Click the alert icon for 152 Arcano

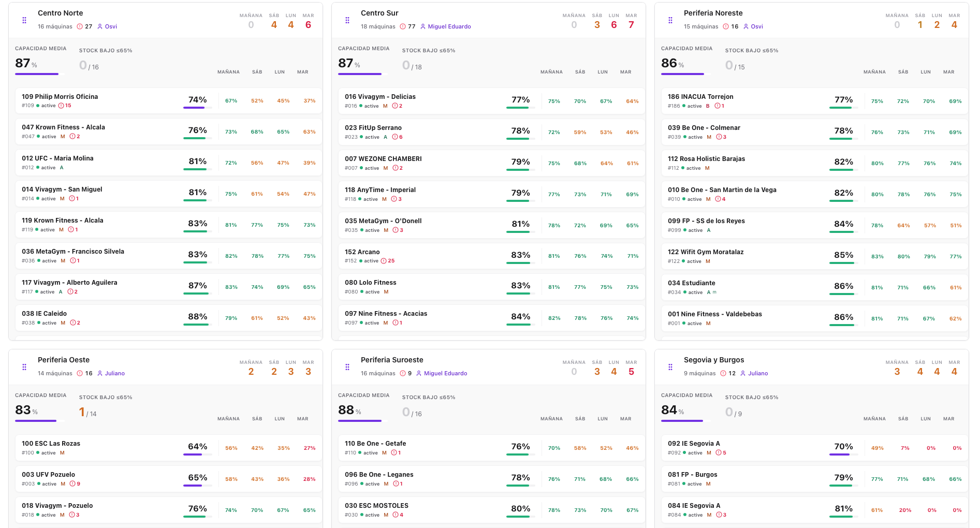384,261
